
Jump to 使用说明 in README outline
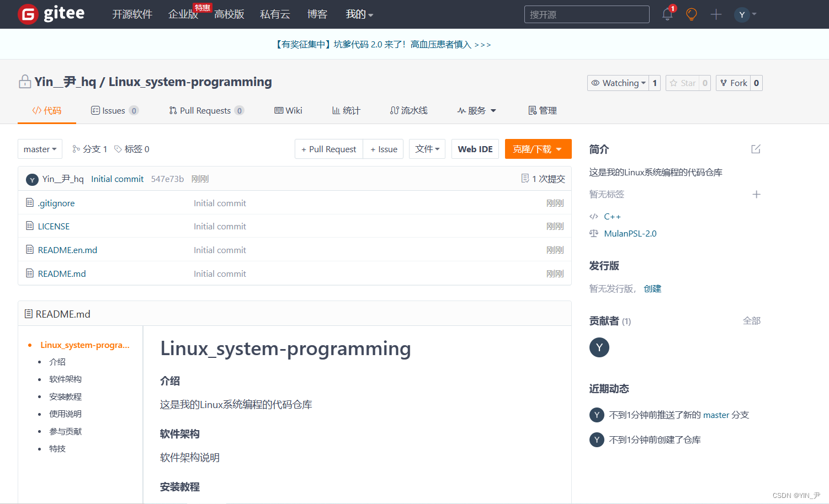[65, 414]
